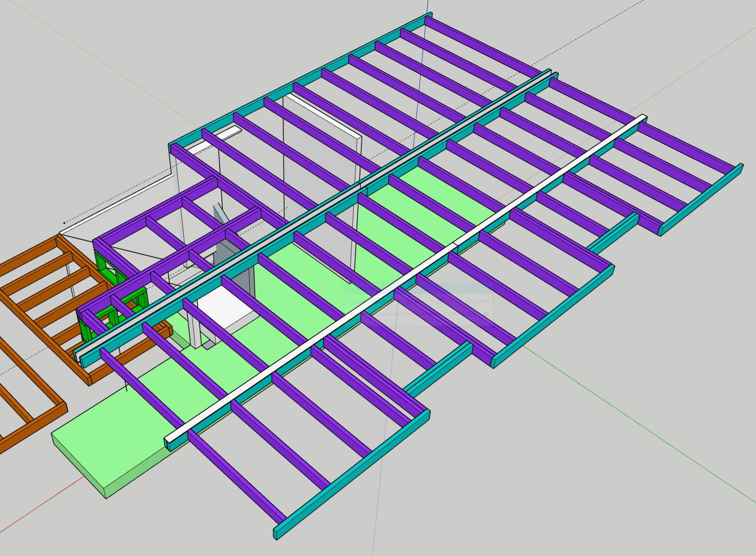Click the round icon ending the overlay hint text

pos(486,313)
